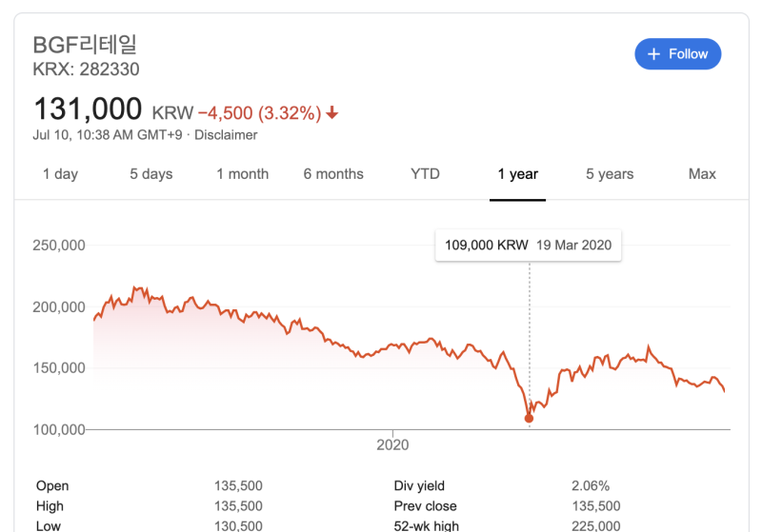Click the red down arrow price indicator
This screenshot has height=532, width=762.
(x=331, y=113)
